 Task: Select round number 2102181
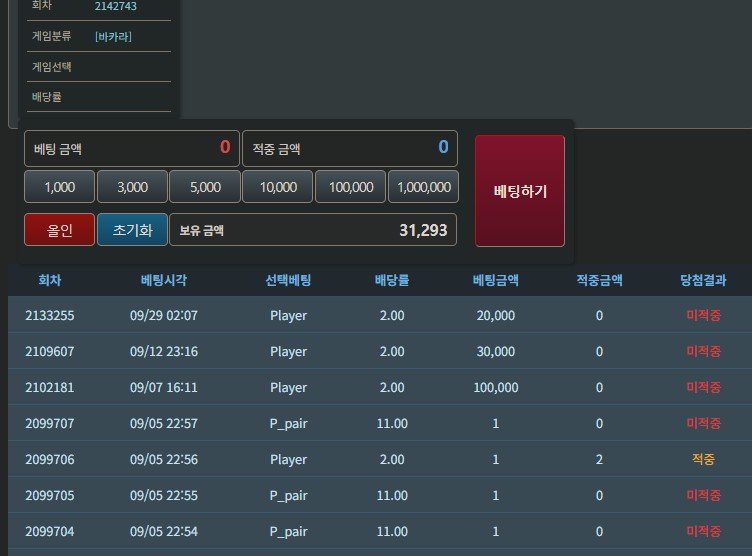(x=50, y=387)
